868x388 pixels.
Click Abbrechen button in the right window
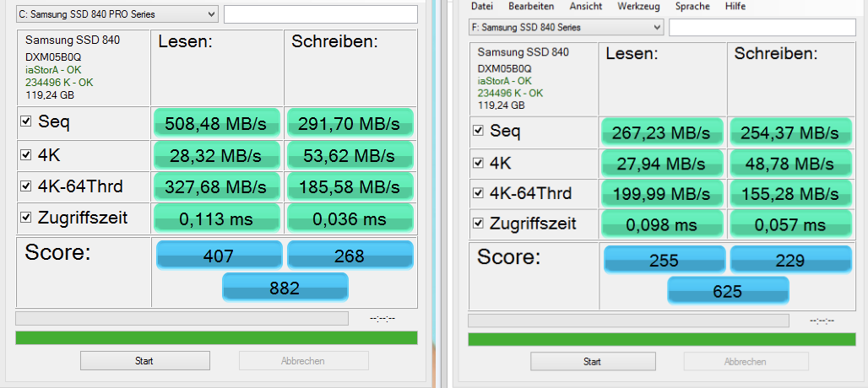[x=745, y=362]
